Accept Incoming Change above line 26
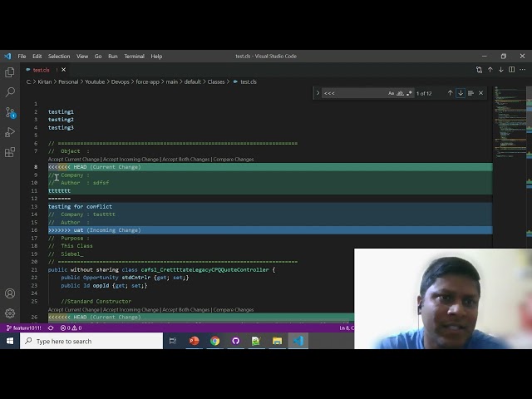 tap(131, 310)
